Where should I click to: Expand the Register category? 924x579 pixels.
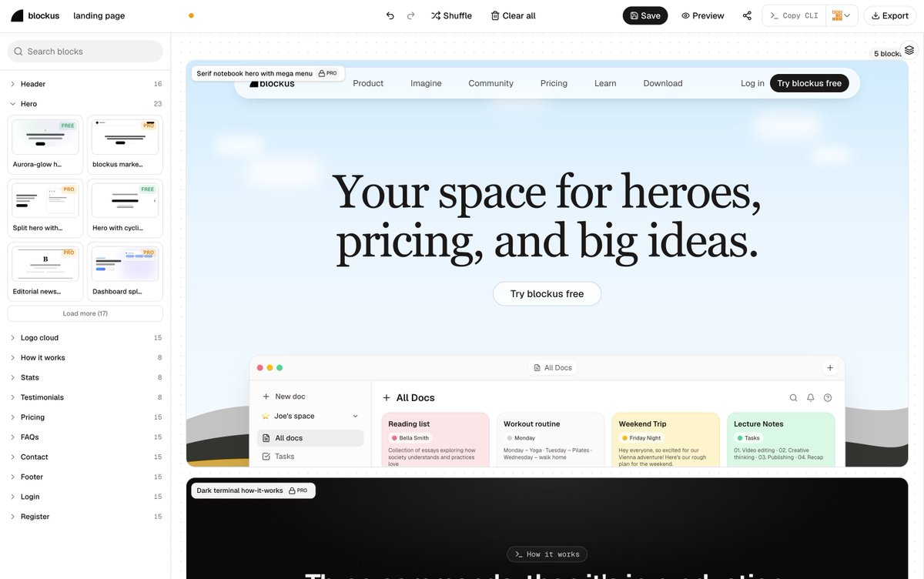tap(85, 517)
